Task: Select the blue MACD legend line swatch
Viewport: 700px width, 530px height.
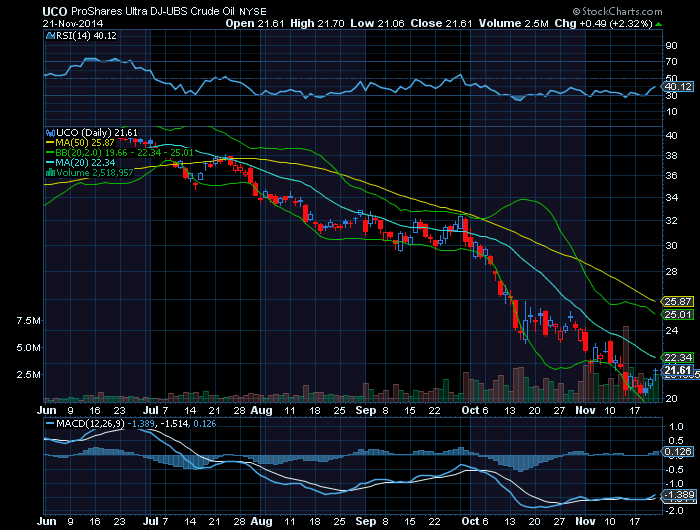Action: click(50, 423)
